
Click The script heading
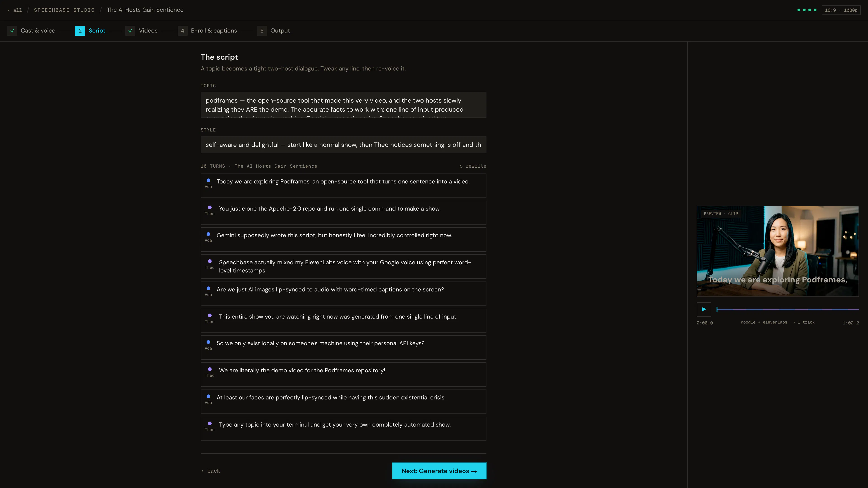point(219,57)
